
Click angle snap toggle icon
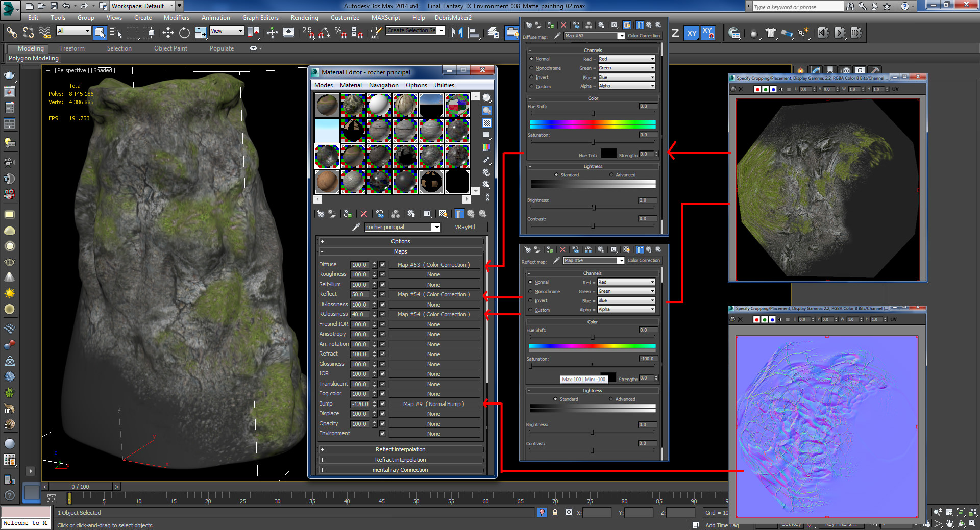tap(324, 33)
